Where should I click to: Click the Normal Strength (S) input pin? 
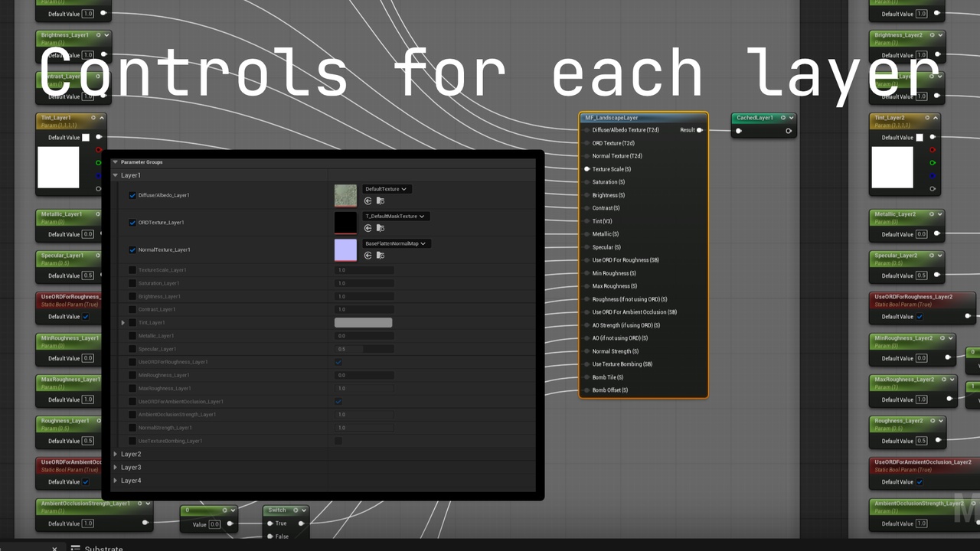[587, 351]
